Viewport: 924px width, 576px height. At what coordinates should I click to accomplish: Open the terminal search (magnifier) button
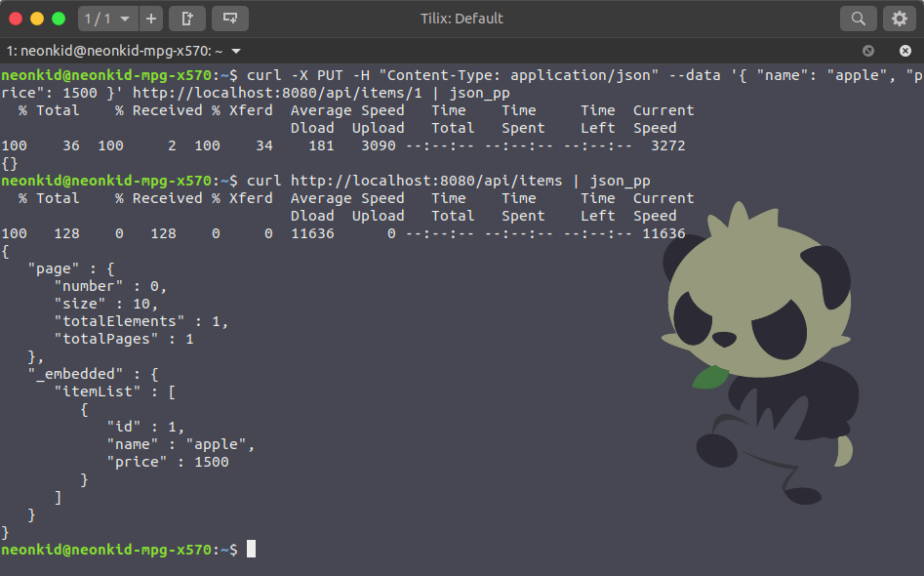tap(858, 19)
